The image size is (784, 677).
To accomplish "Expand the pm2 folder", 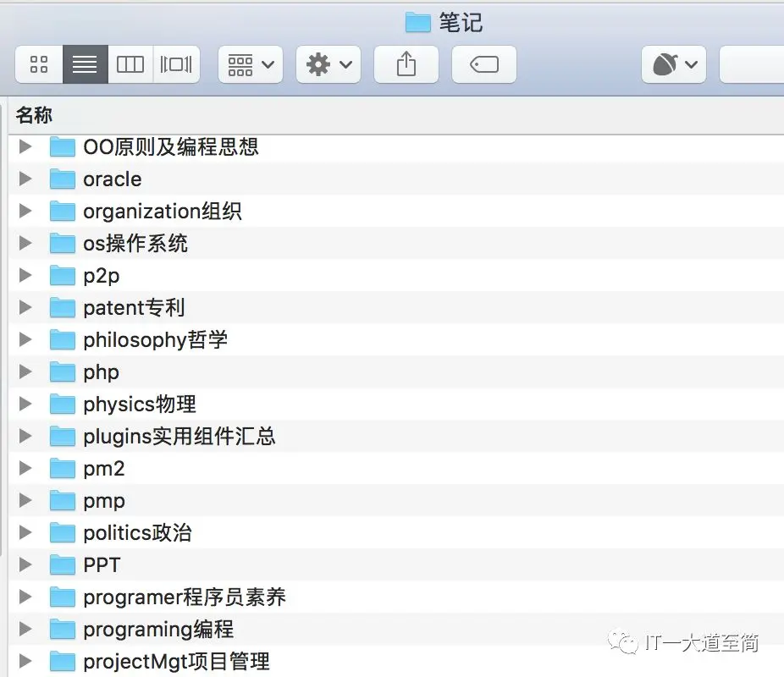I will pos(25,468).
